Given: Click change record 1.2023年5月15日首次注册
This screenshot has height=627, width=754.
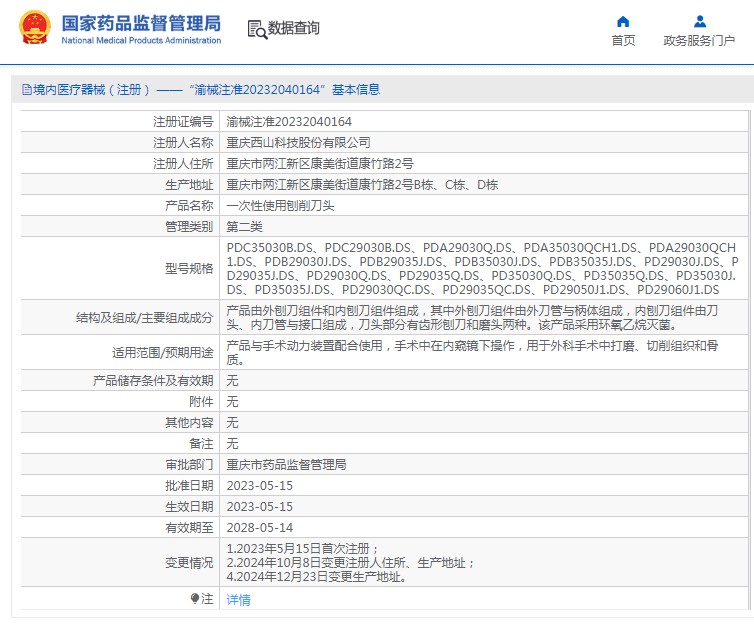Looking at the screenshot, I should tap(302, 549).
